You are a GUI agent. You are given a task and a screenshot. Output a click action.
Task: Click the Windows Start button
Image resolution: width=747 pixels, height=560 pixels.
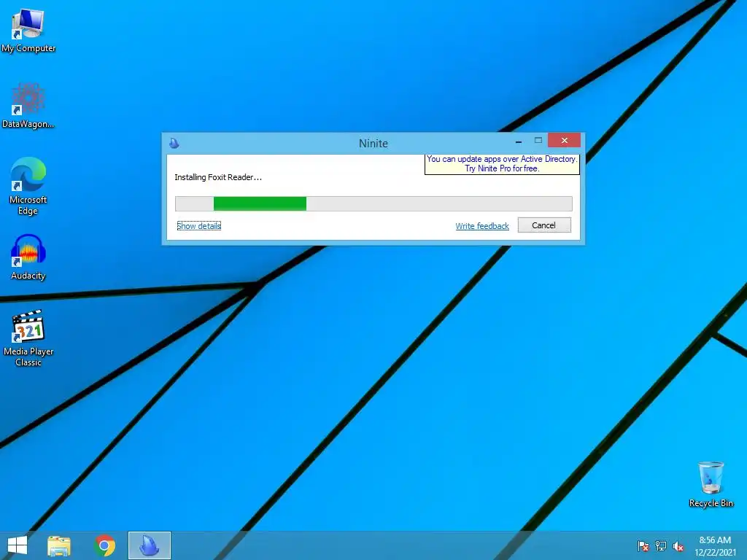tap(18, 545)
